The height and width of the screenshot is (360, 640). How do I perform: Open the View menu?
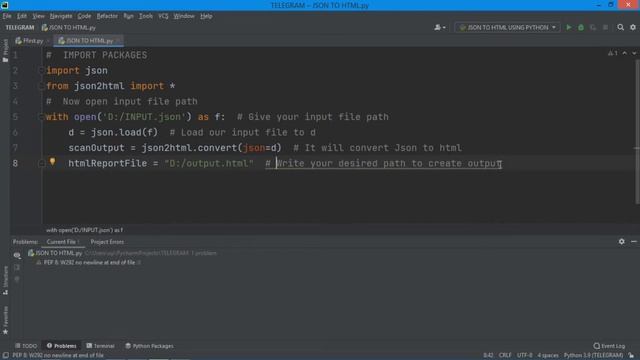coord(38,16)
